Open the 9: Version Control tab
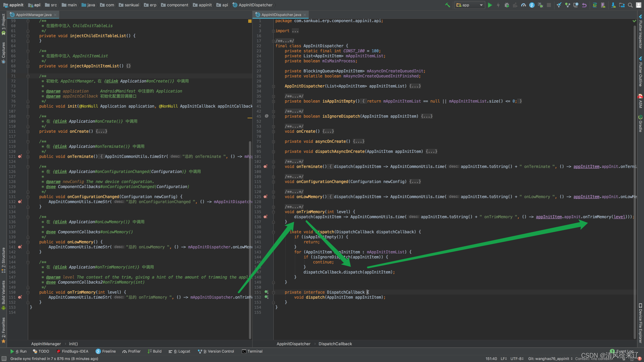 pyautogui.click(x=216, y=351)
